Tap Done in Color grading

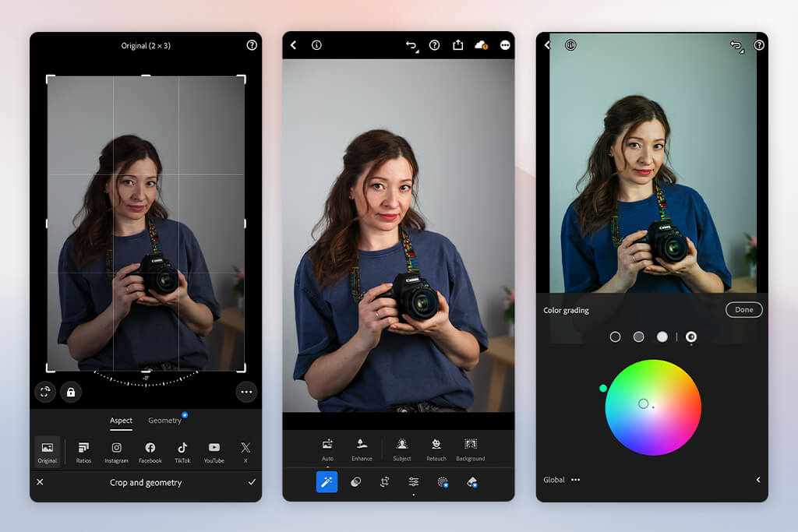tap(744, 310)
